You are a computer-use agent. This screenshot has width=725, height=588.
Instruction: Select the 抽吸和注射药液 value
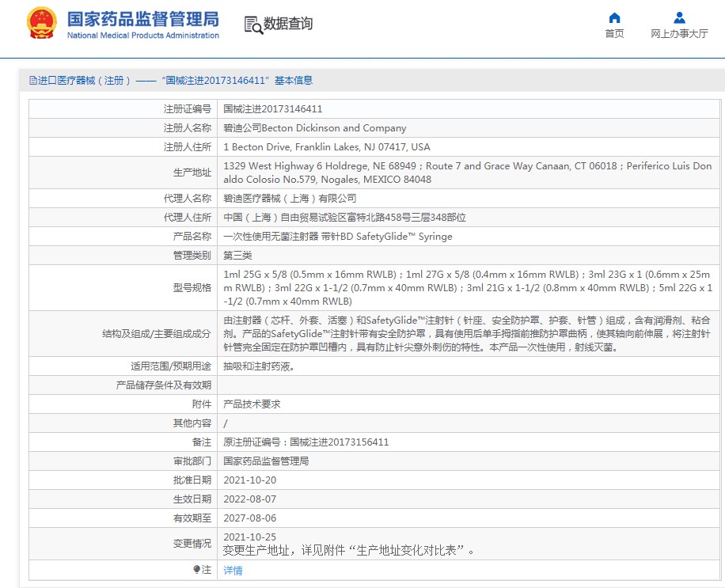[x=259, y=366]
